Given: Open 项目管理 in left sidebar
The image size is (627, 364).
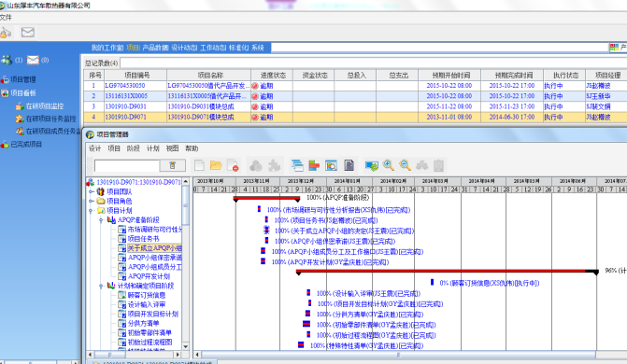Looking at the screenshot, I should (22, 79).
